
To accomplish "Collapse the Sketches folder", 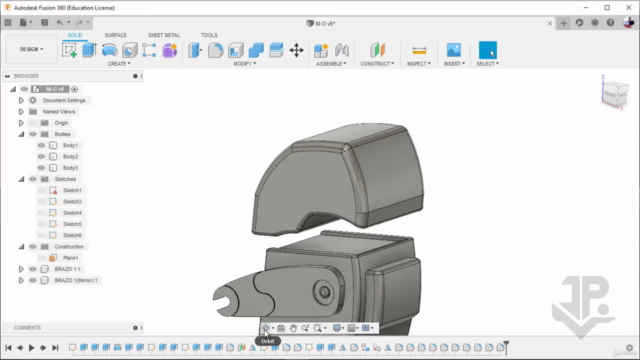I will (x=21, y=179).
